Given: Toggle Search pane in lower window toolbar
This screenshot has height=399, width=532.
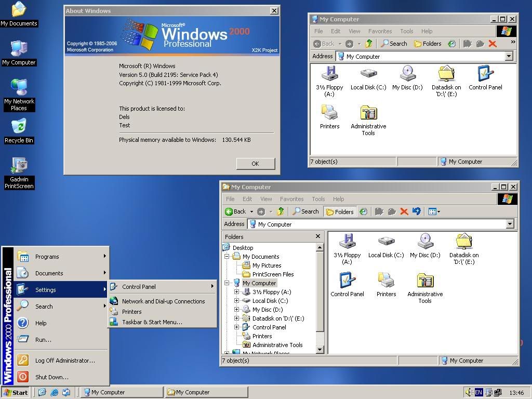Looking at the screenshot, I should click(x=306, y=211).
